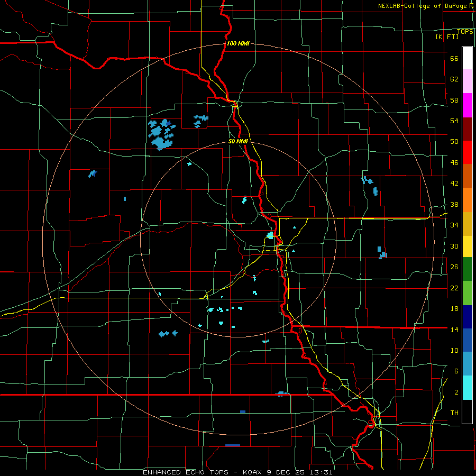Click the light green legend swatch
The height and width of the screenshot is (476, 476).
(467, 293)
